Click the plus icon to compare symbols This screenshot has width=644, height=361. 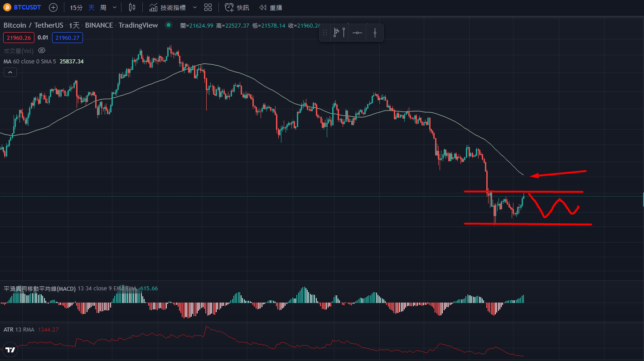pyautogui.click(x=53, y=7)
